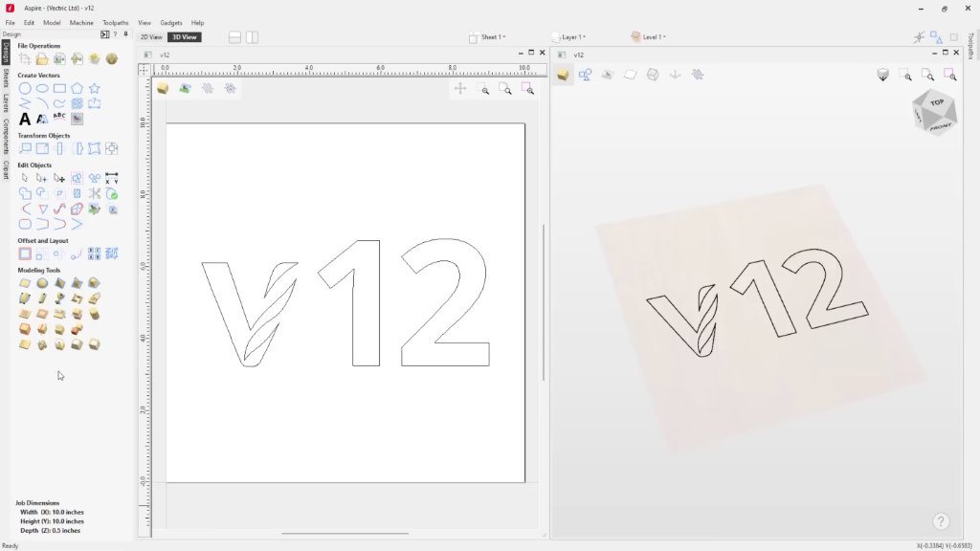This screenshot has height=551, width=980.
Task: Select the Draw Polygon tool
Action: pyautogui.click(x=77, y=88)
